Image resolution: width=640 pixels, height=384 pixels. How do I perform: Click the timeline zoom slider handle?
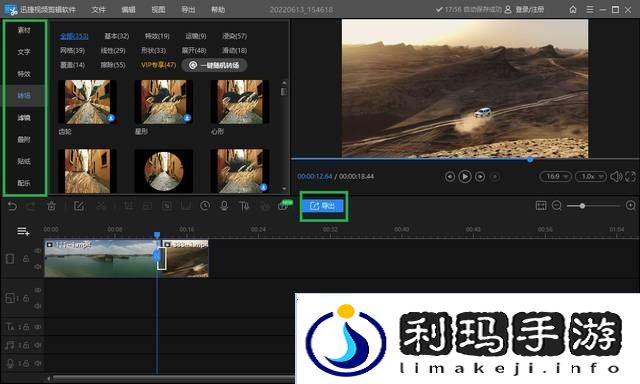pos(582,206)
